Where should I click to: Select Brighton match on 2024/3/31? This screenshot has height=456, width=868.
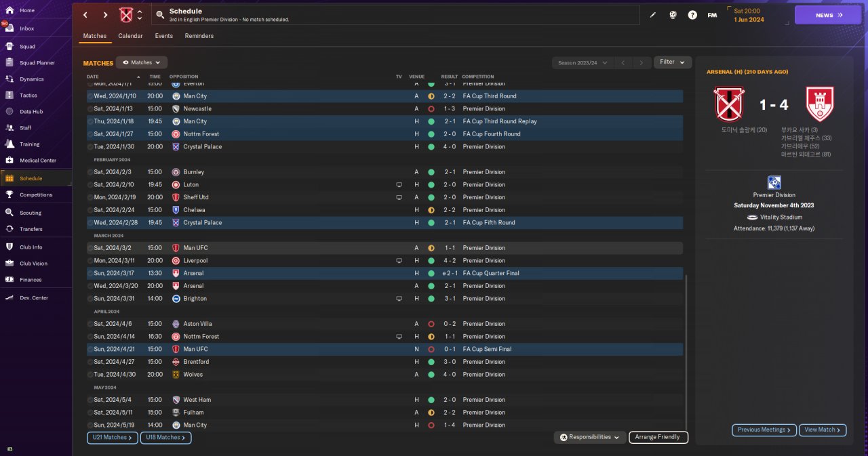[x=384, y=298]
